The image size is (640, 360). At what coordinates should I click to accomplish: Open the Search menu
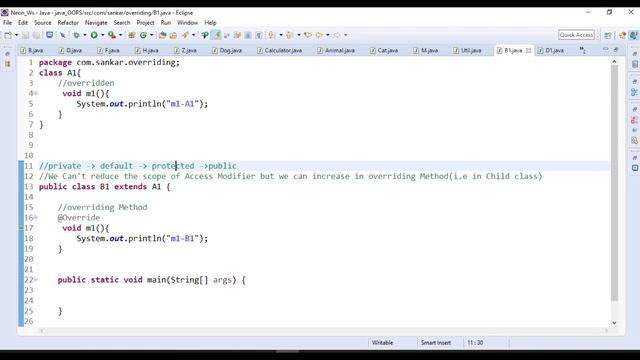click(122, 23)
